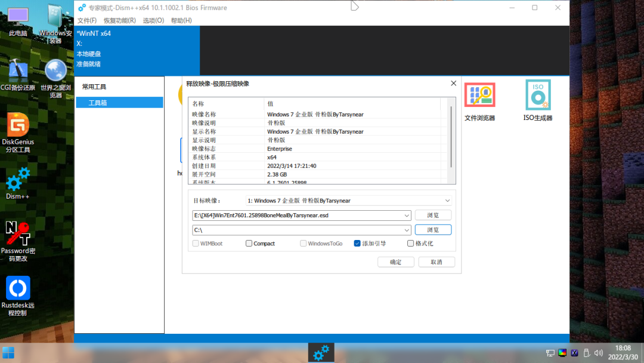644x363 pixels.
Task: Open the 世界之窗浏览器 desktop icon
Action: (55, 79)
